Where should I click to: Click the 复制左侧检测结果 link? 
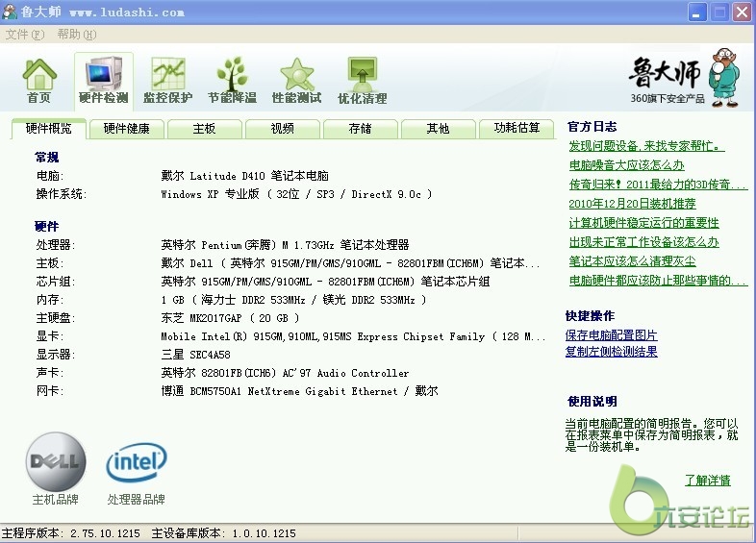coord(612,352)
